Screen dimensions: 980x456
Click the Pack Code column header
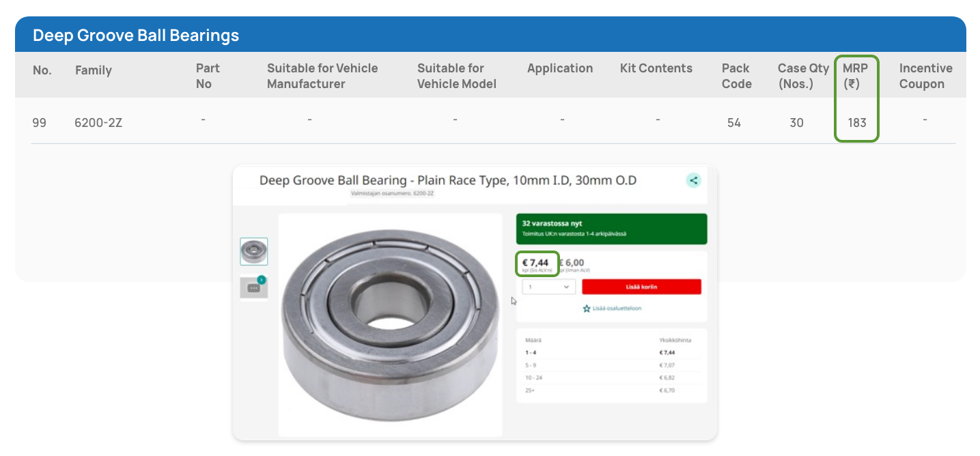coord(736,75)
